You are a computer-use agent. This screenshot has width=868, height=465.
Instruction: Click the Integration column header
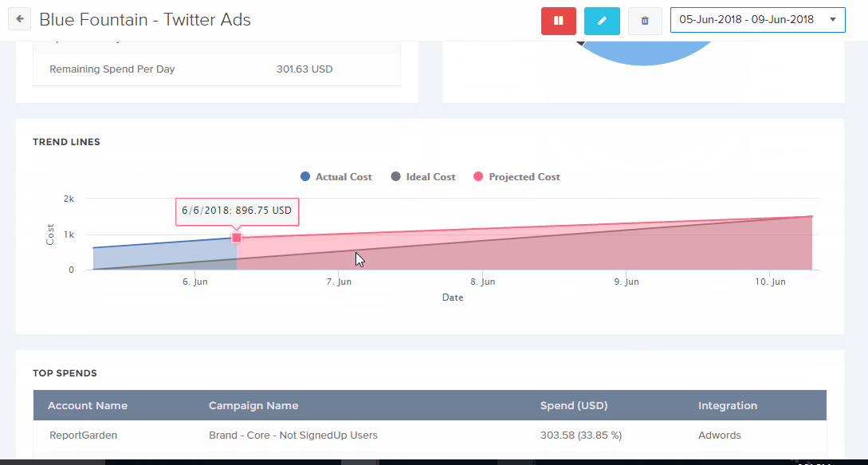[x=728, y=406]
